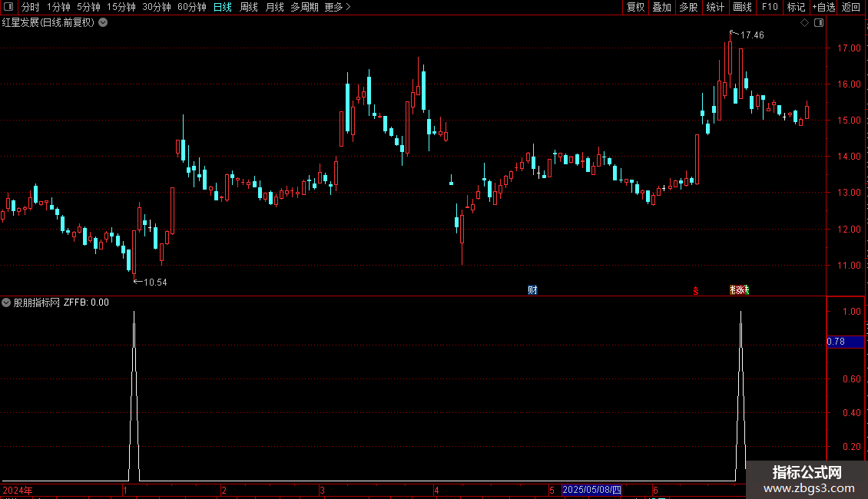Screen dimensions: 868x499
Task: Click the red $ marker icon
Action: (x=696, y=290)
